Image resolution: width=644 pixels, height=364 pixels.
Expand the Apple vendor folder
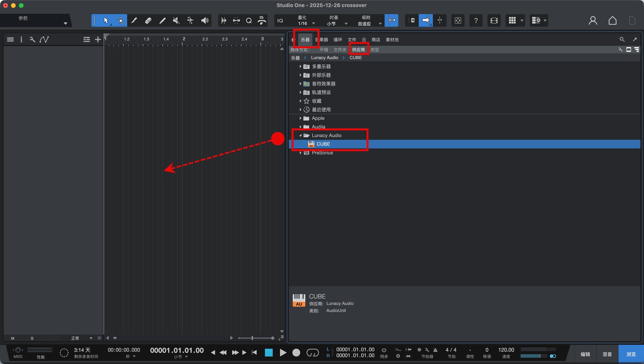(301, 118)
